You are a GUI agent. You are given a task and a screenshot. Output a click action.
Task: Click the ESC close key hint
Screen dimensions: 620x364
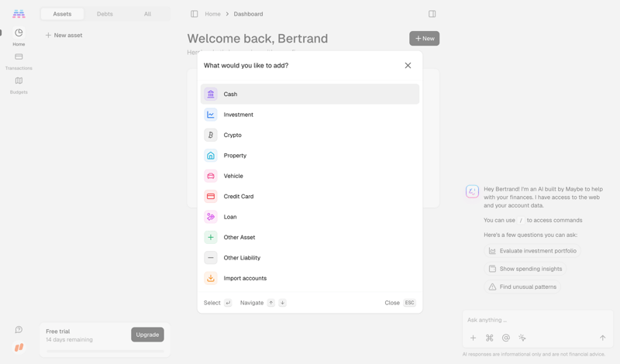(x=409, y=303)
